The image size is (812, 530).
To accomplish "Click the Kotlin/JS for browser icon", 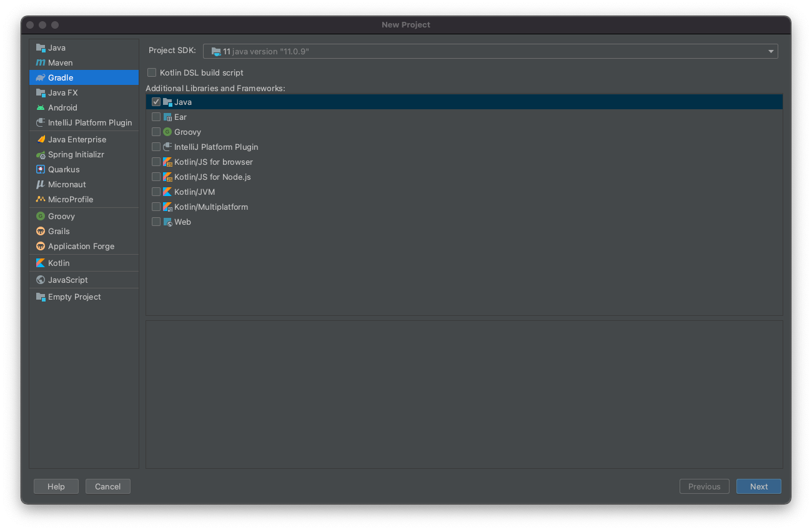I will click(x=167, y=162).
